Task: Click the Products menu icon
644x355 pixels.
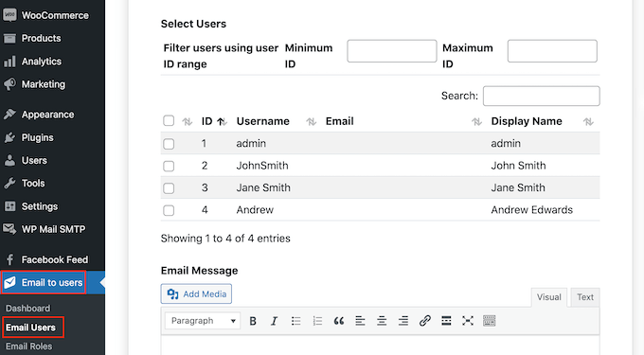Action: click(x=9, y=38)
